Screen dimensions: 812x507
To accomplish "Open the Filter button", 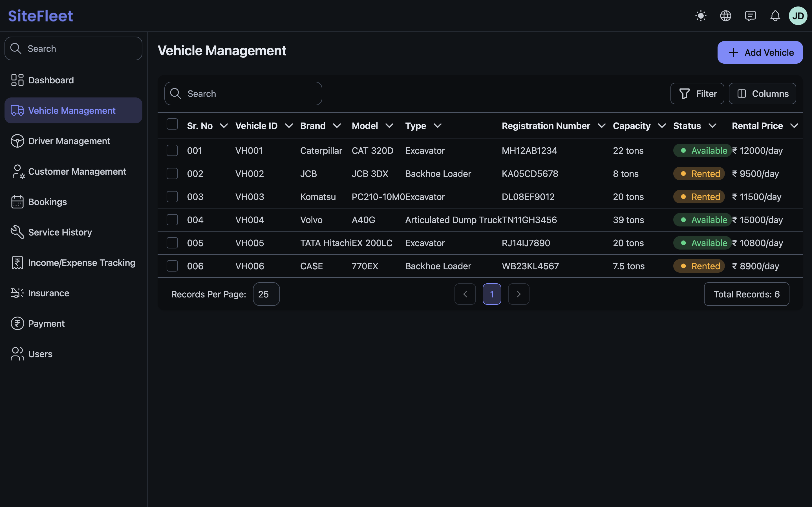I will [697, 94].
